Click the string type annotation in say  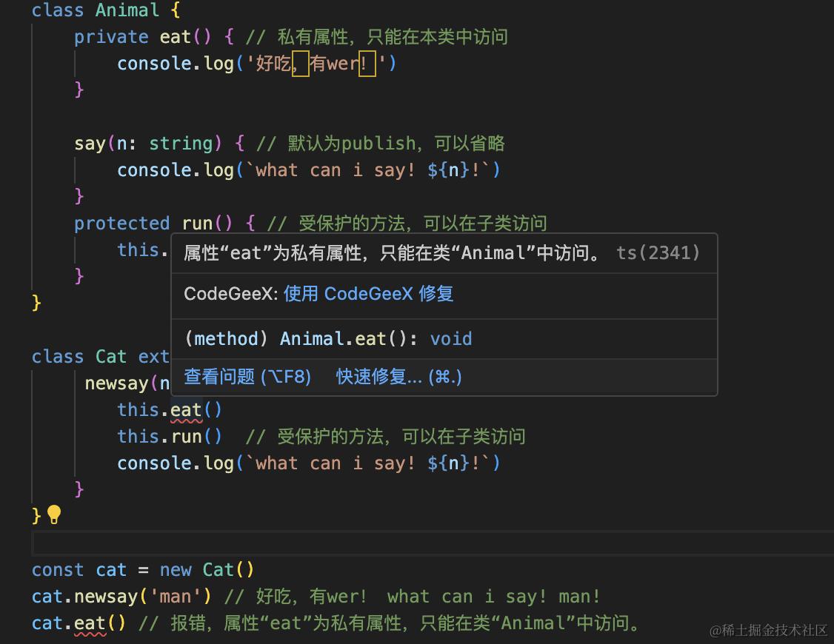[181, 144]
